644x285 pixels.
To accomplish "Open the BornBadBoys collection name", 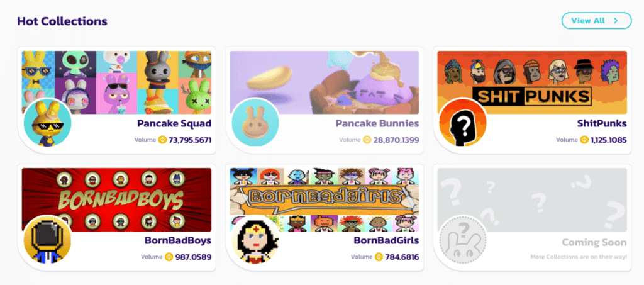I will [x=178, y=241].
